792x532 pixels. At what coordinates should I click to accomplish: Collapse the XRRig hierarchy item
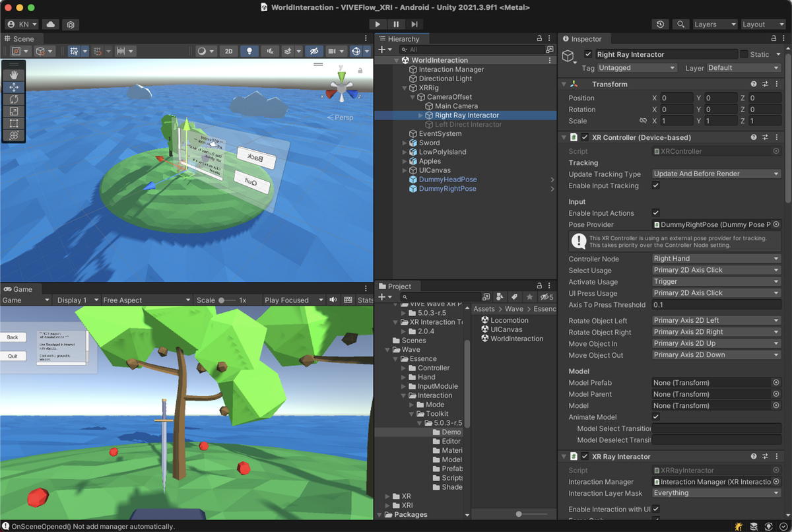[x=405, y=88]
